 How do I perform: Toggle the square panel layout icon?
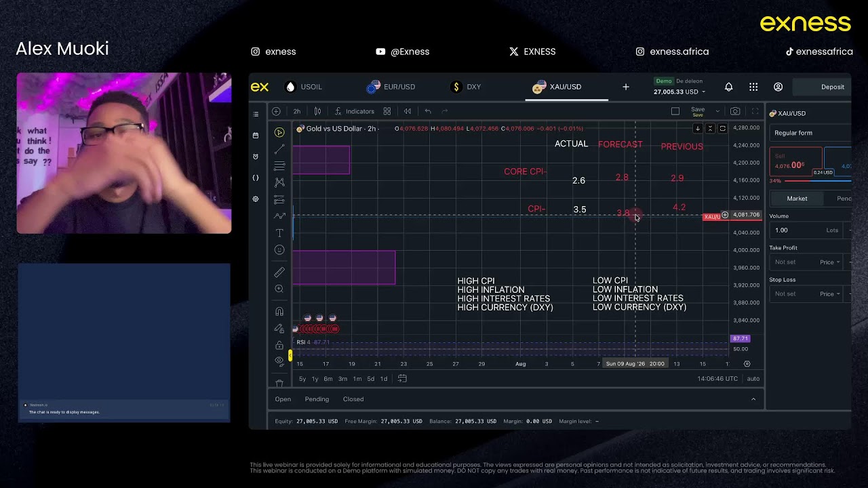(675, 111)
